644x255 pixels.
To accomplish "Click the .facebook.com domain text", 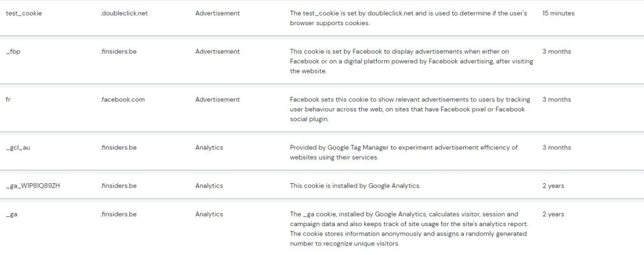I will click(122, 100).
